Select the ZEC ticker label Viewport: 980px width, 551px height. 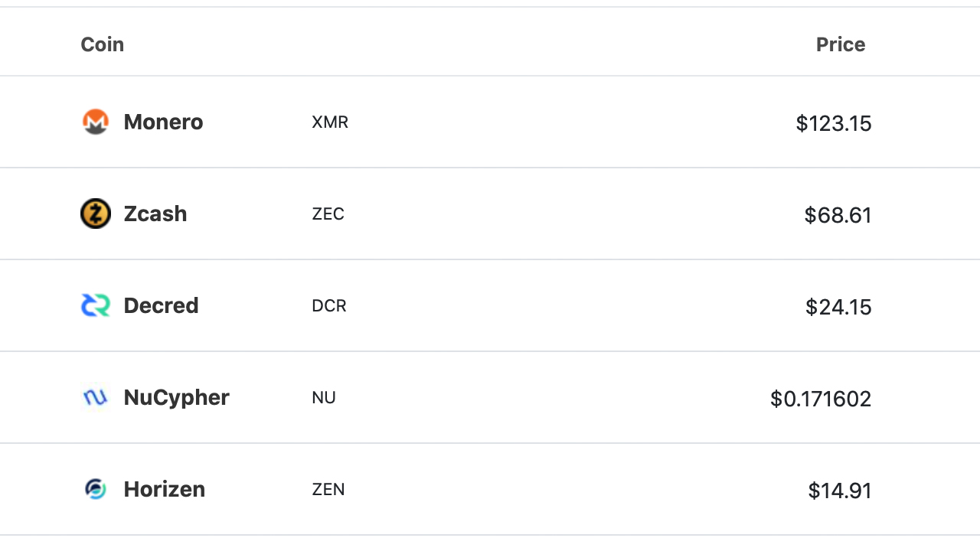[328, 214]
